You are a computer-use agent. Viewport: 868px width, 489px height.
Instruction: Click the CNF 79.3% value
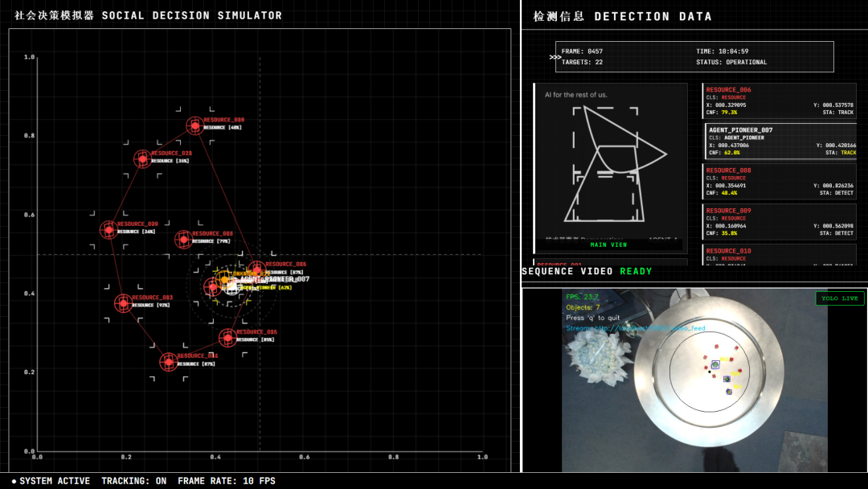729,113
